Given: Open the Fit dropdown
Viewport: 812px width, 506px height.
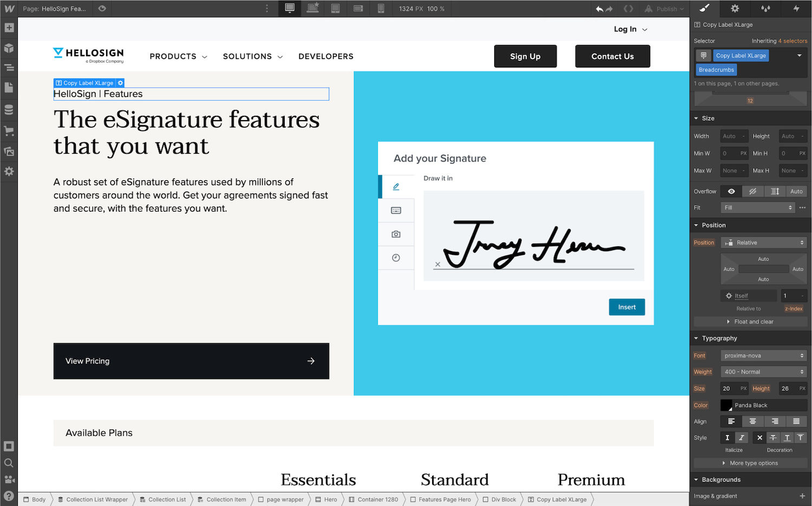Looking at the screenshot, I should (758, 207).
